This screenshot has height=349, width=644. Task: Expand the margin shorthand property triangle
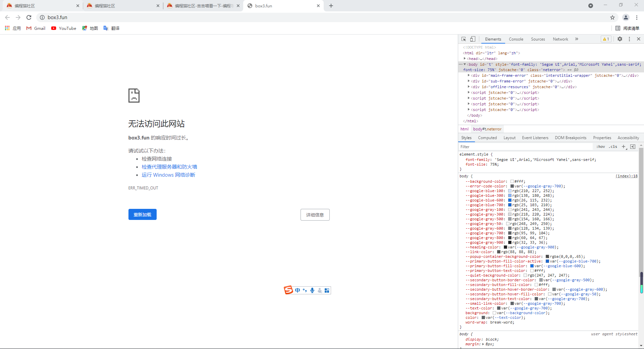click(483, 344)
